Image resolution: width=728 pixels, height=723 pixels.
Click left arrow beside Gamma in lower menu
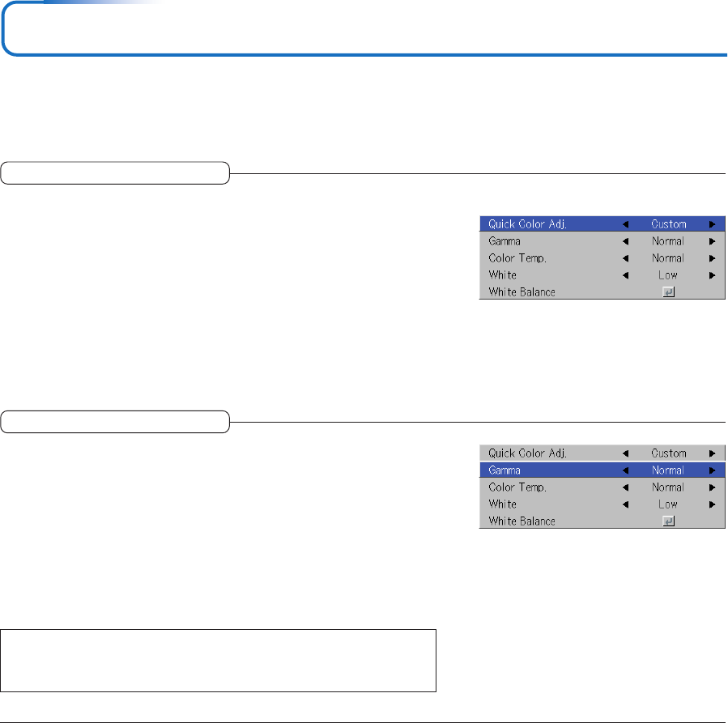624,470
